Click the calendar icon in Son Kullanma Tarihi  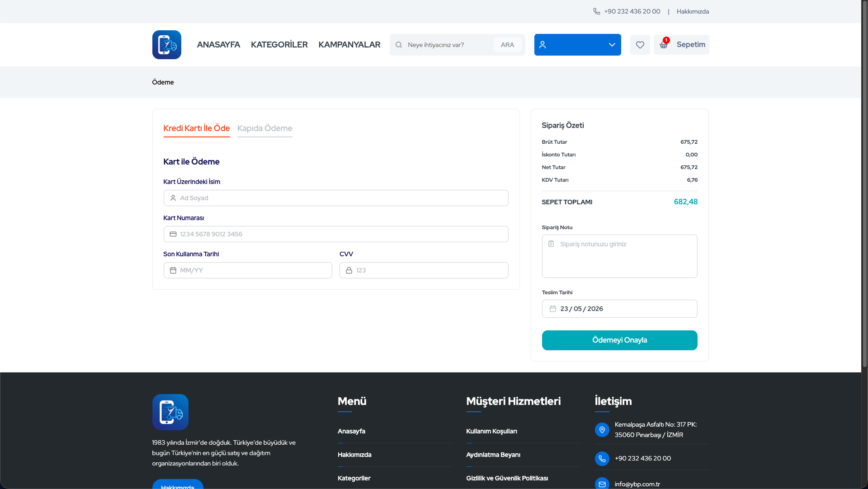(173, 270)
